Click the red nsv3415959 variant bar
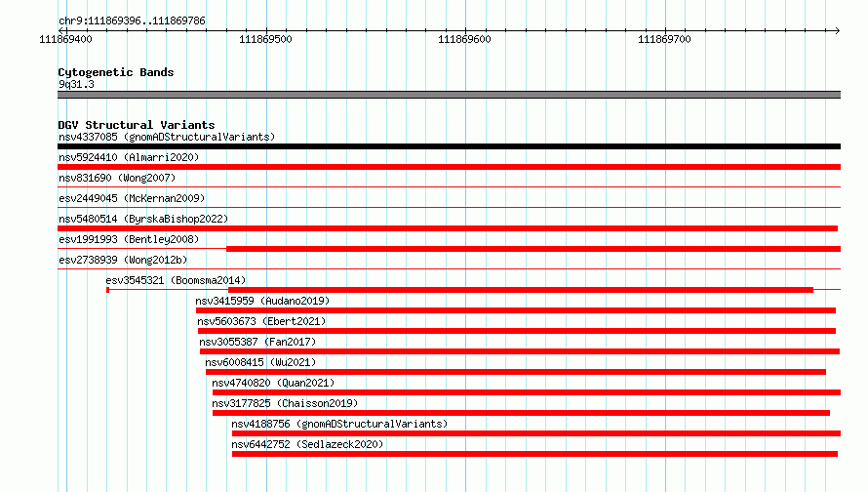 coord(515,310)
